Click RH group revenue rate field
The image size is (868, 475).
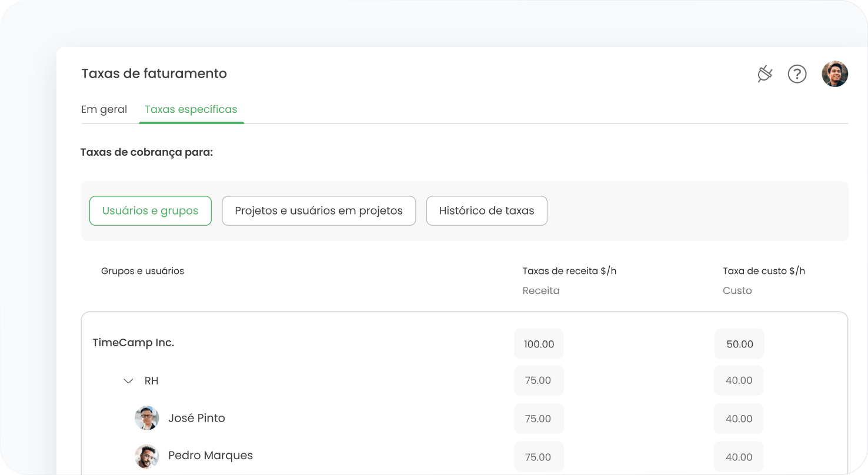click(x=539, y=380)
